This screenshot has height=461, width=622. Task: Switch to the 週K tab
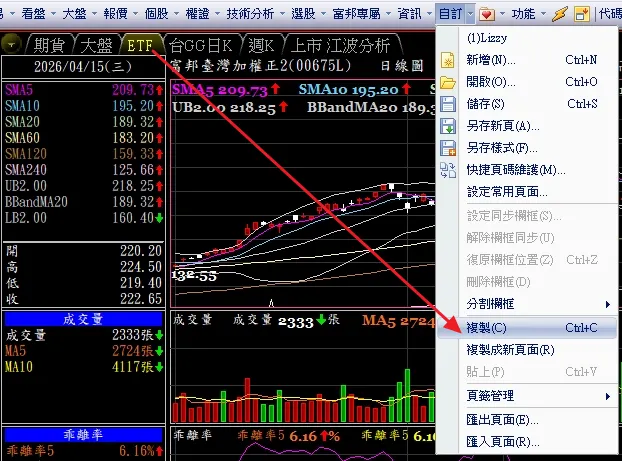pyautogui.click(x=261, y=45)
